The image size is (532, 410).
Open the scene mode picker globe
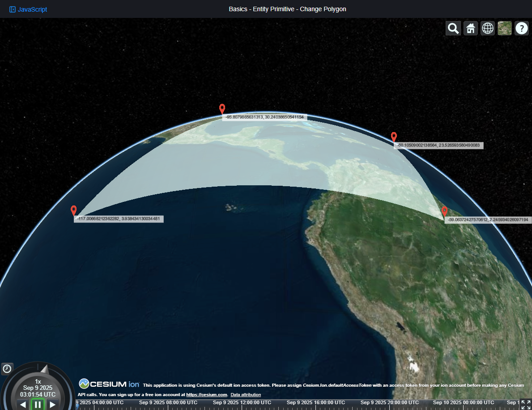pyautogui.click(x=488, y=28)
